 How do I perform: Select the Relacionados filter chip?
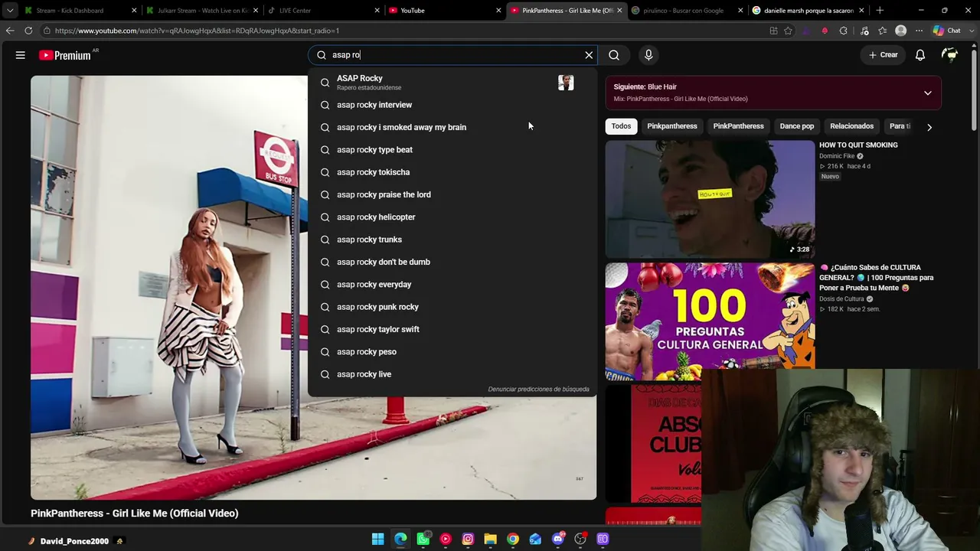851,126
